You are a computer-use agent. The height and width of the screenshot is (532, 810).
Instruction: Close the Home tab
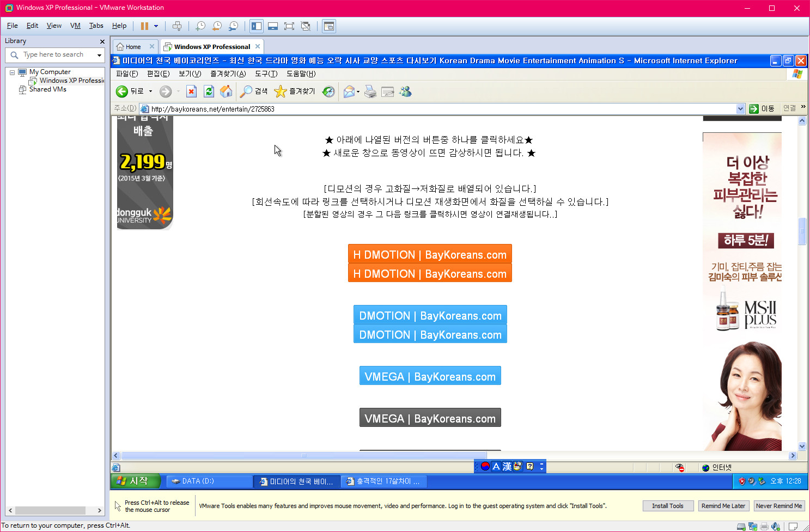[x=152, y=46]
